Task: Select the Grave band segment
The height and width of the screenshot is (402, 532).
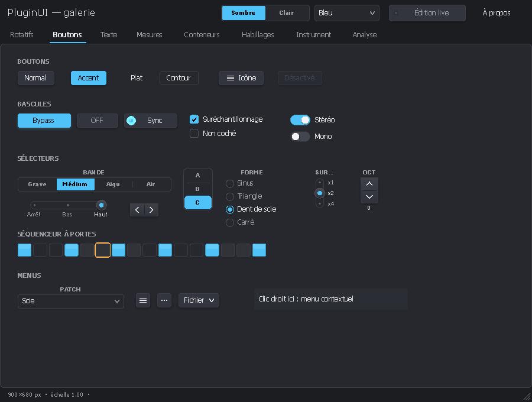Action: [37, 184]
